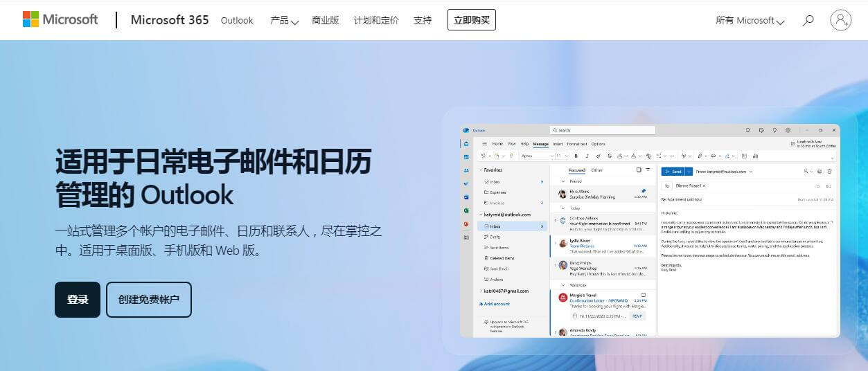Click the Search box in Outlook preview

click(603, 130)
